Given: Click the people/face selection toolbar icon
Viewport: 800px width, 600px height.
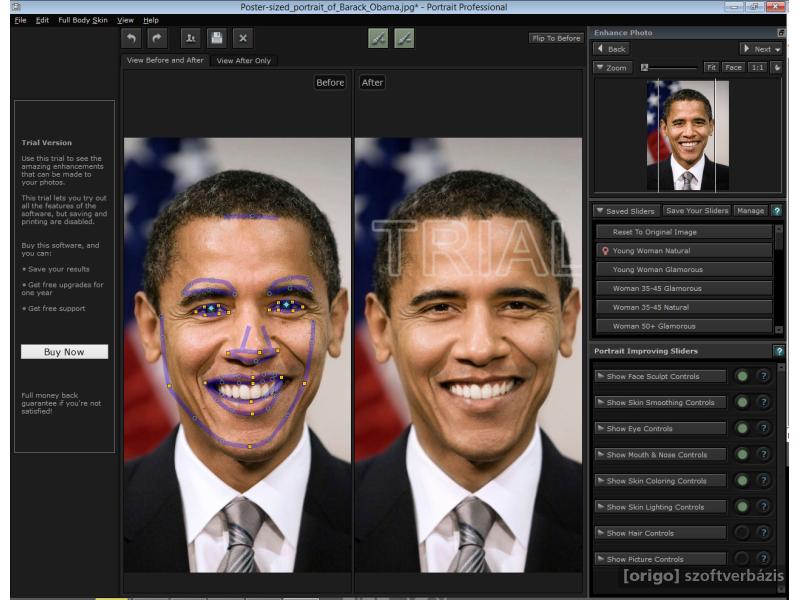Looking at the screenshot, I should pyautogui.click(x=191, y=38).
